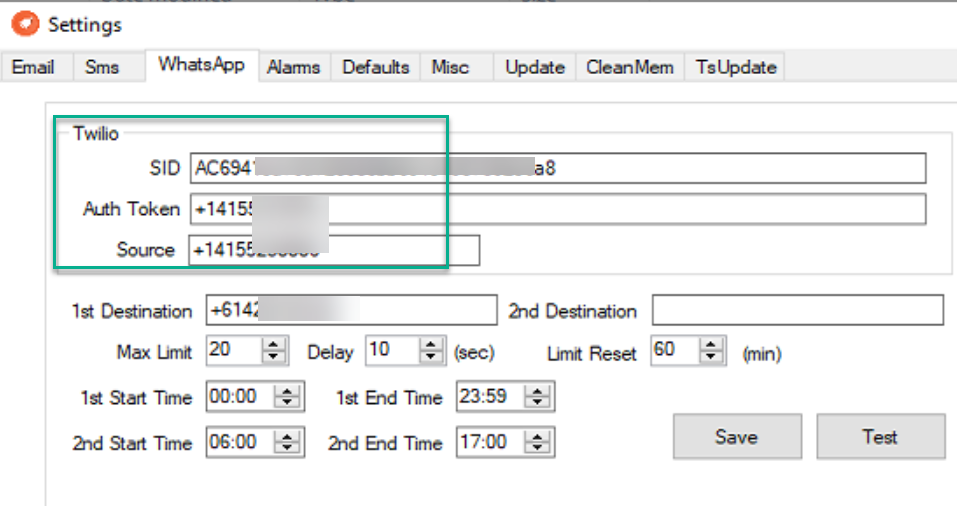Open the Sms tab

pos(102,67)
